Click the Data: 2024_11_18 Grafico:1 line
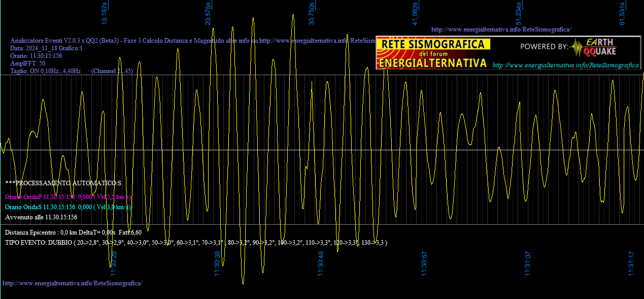The image size is (644, 299). pos(46,48)
